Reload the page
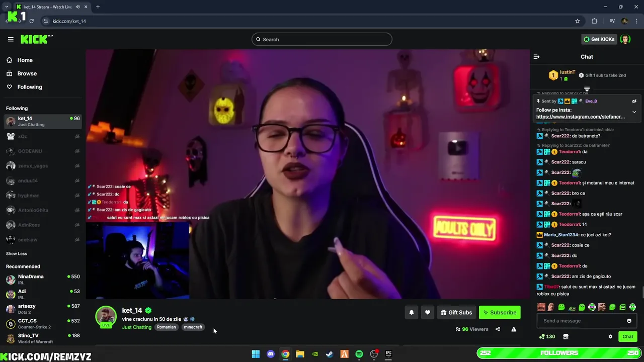Viewport: 644px width, 362px height. coord(31,21)
